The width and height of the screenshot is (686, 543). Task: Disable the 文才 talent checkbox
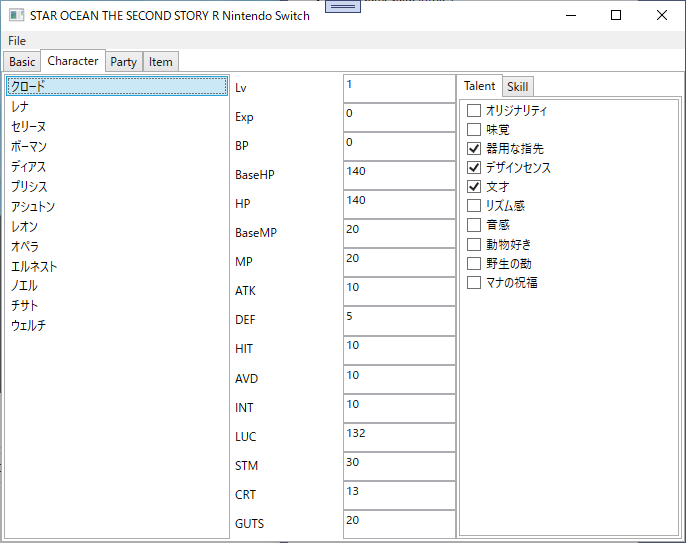(474, 187)
